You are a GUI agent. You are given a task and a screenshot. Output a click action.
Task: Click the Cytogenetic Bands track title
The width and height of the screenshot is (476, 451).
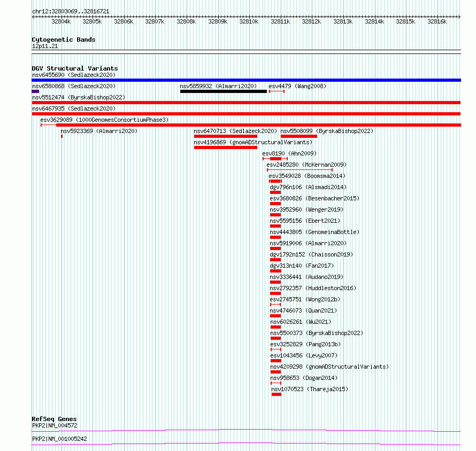coord(64,40)
